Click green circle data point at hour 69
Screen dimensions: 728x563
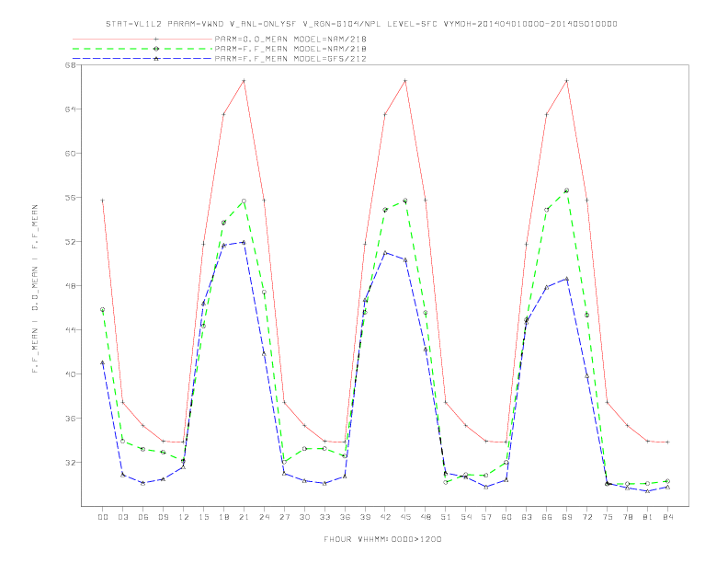(x=566, y=190)
